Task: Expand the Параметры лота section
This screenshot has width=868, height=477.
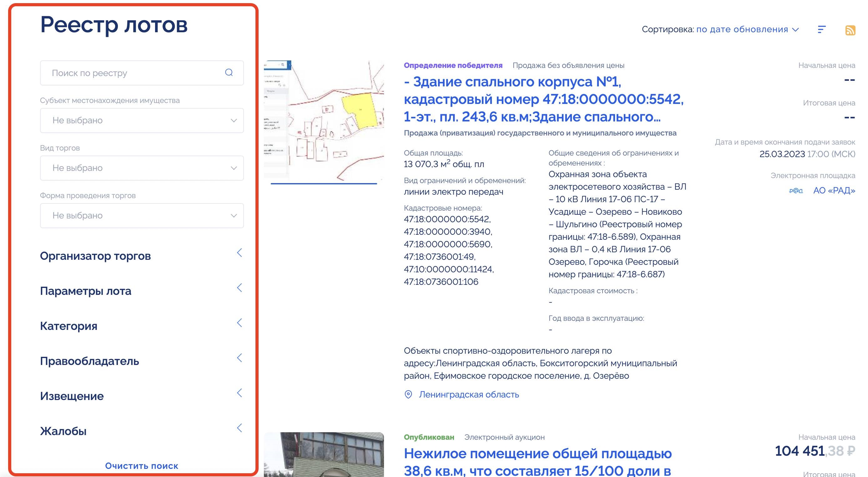Action: pos(142,291)
